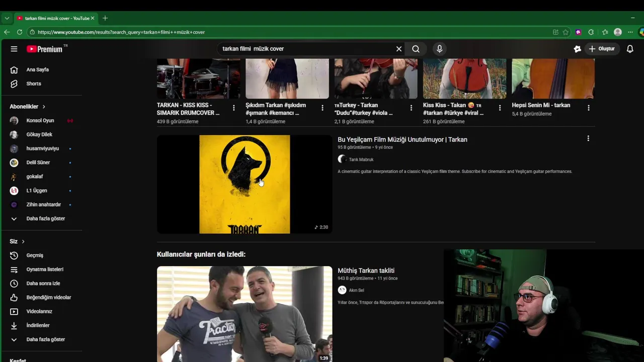Play Müthiş Tarkan taklidi thumbnail

click(245, 314)
